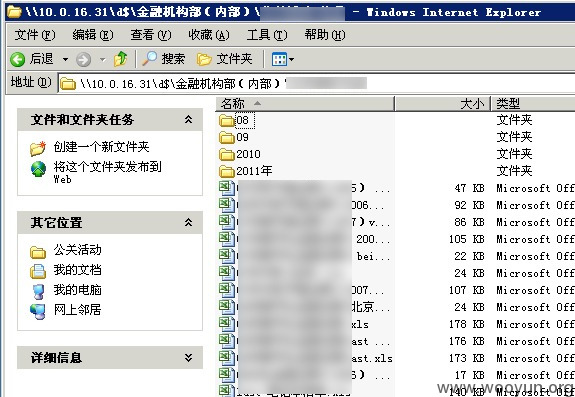Open the Forward button history dropdown arrow
The height and width of the screenshot is (397, 575).
(102, 59)
